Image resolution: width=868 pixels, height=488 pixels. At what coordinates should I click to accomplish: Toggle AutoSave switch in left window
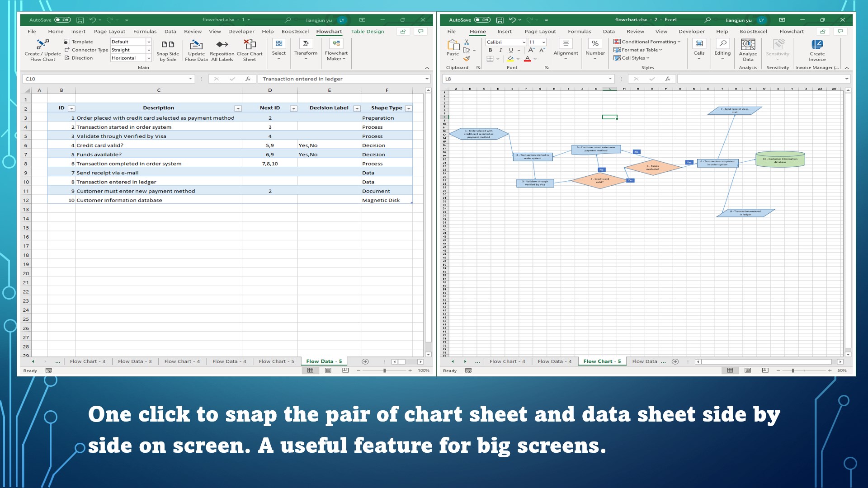(x=63, y=20)
